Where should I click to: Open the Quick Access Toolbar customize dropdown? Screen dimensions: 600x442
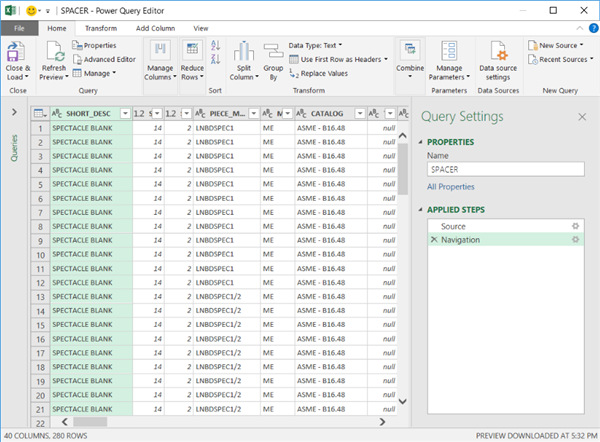pyautogui.click(x=48, y=11)
